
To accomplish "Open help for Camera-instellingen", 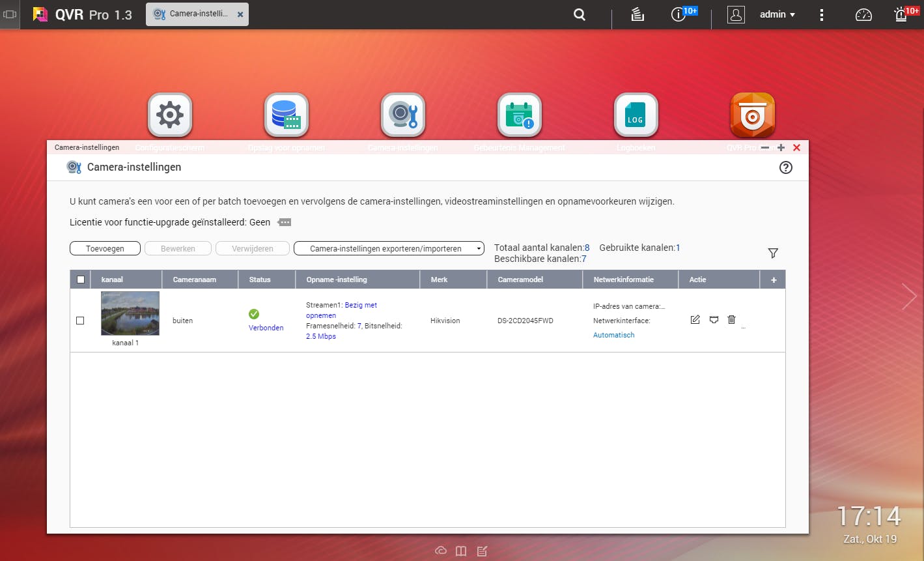I will (x=786, y=167).
